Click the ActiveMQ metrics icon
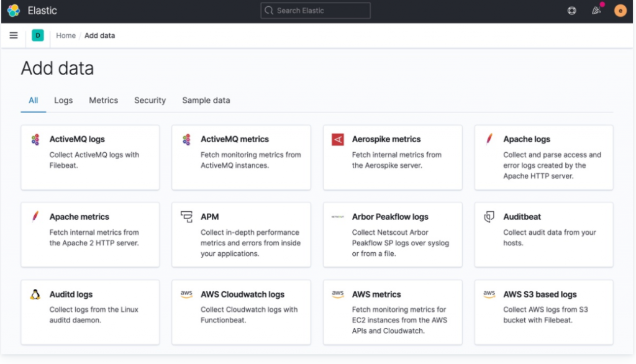Viewport: 636px width, 364px height. (x=186, y=140)
